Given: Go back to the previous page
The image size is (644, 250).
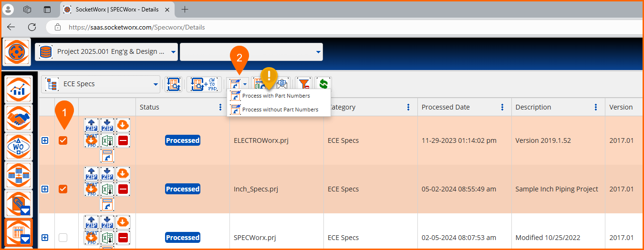Looking at the screenshot, I should pos(11,27).
